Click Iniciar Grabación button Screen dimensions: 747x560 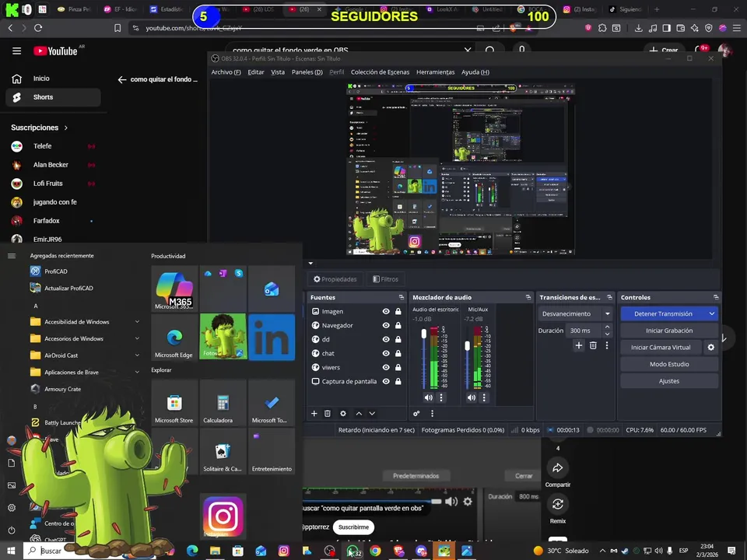669,331
